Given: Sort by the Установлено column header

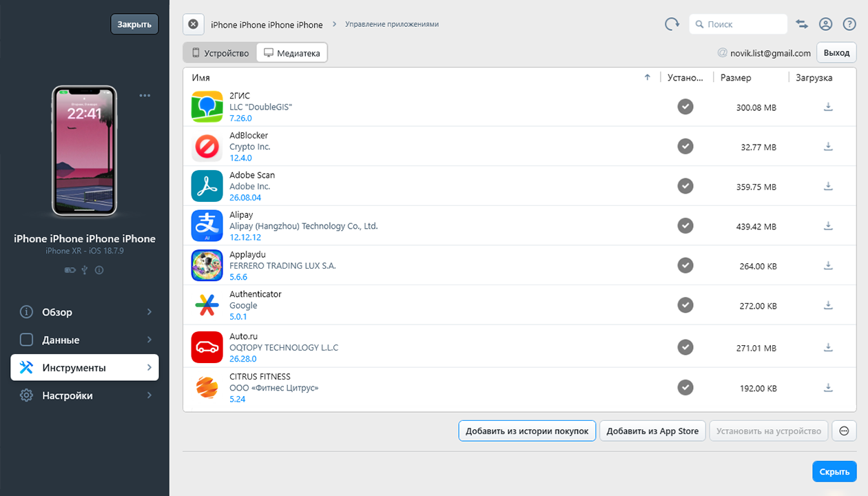Looking at the screenshot, I should (x=685, y=78).
